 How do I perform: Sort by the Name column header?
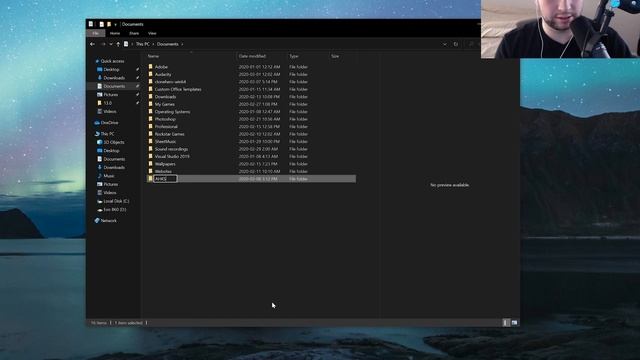153,56
